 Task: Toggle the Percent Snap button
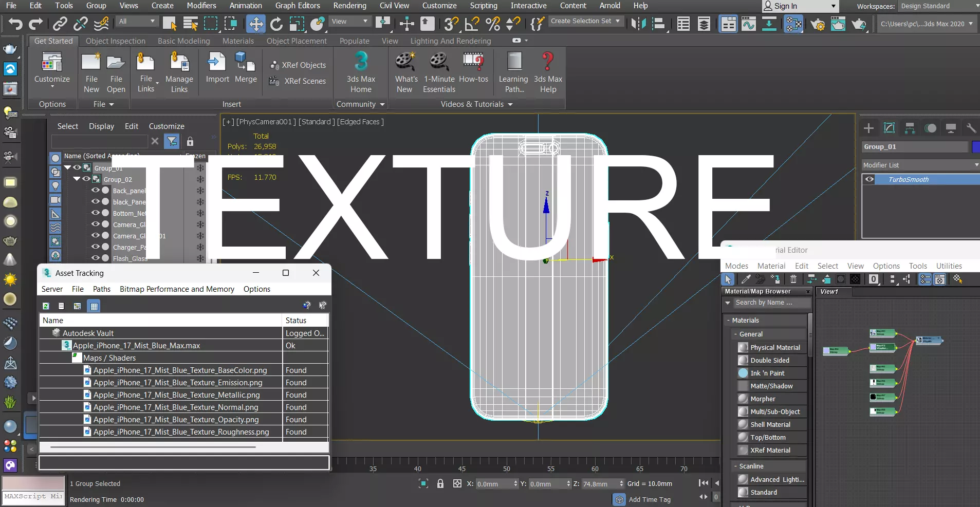[492, 24]
